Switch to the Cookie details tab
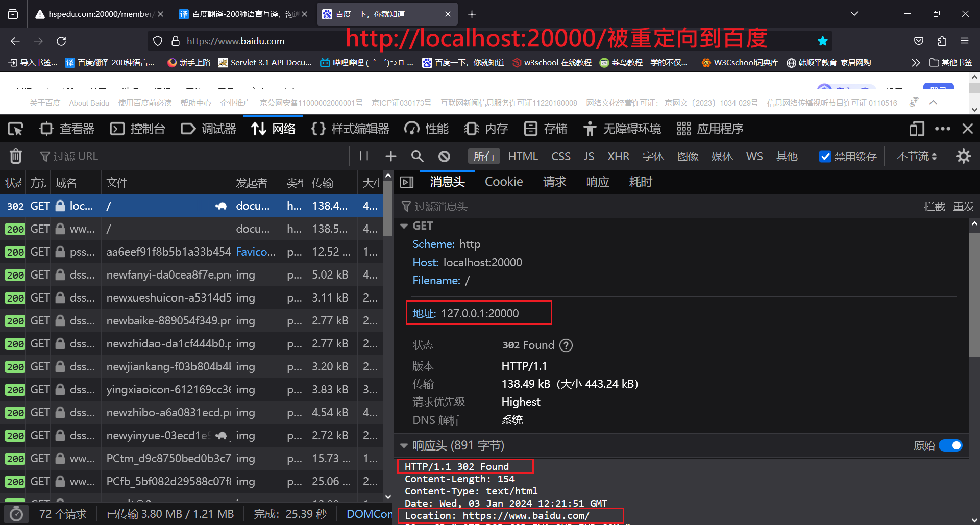Viewport: 980px width, 525px height. pos(504,182)
